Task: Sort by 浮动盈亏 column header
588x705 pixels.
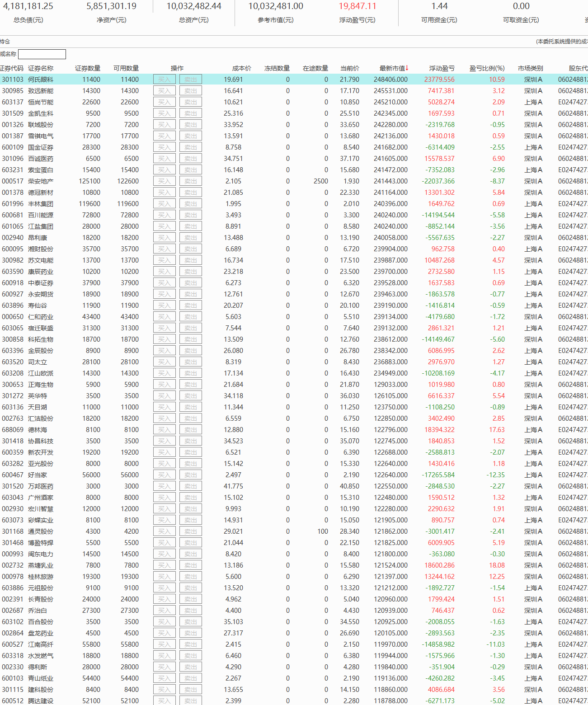Action: click(442, 68)
